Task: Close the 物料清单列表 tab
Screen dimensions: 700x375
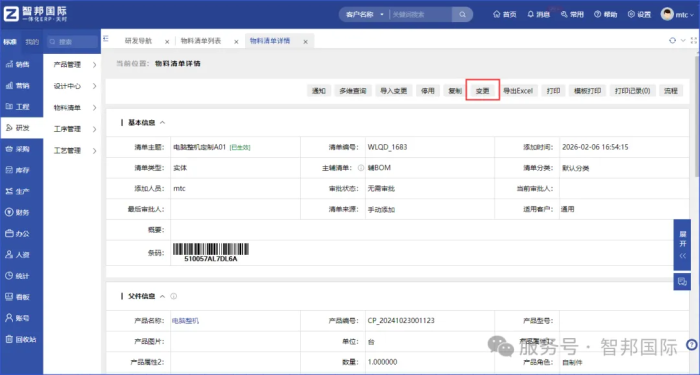Action: (236, 42)
